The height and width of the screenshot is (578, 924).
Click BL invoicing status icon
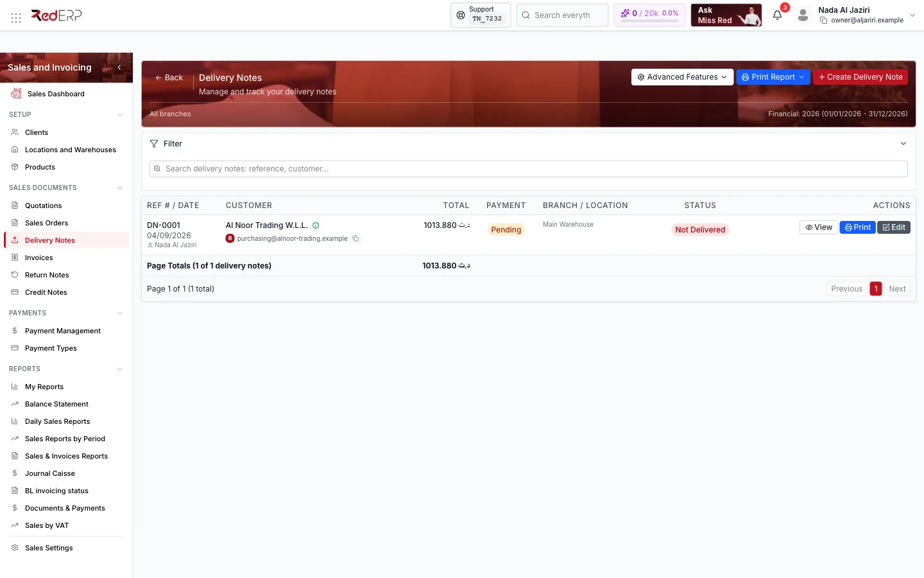15,491
